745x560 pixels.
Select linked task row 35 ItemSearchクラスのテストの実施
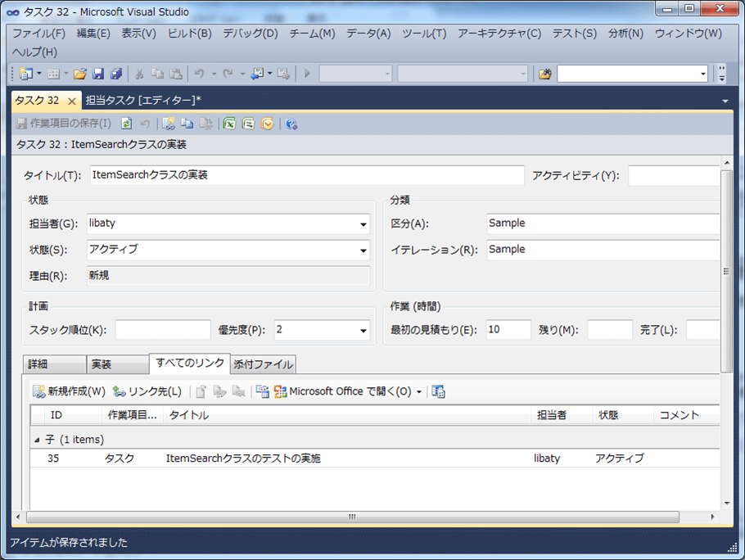375,458
